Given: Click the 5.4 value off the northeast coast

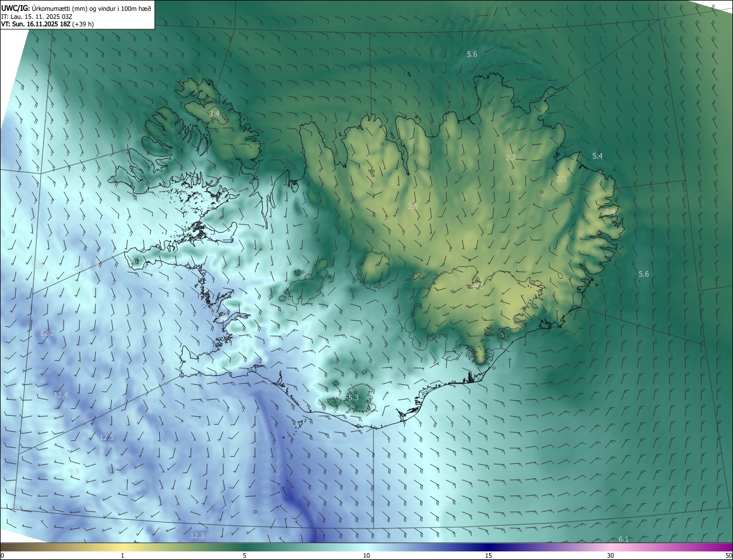Looking at the screenshot, I should (597, 156).
